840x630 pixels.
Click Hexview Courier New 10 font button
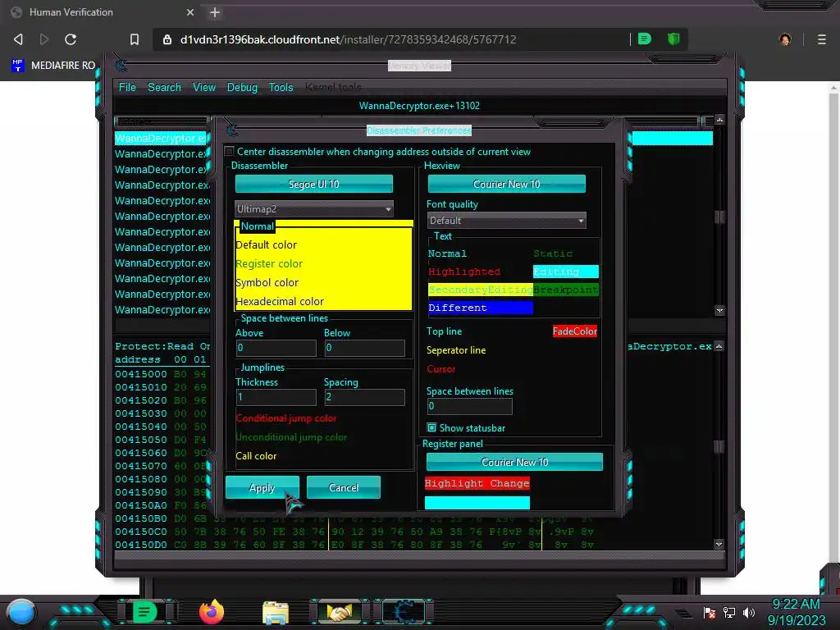pyautogui.click(x=507, y=184)
